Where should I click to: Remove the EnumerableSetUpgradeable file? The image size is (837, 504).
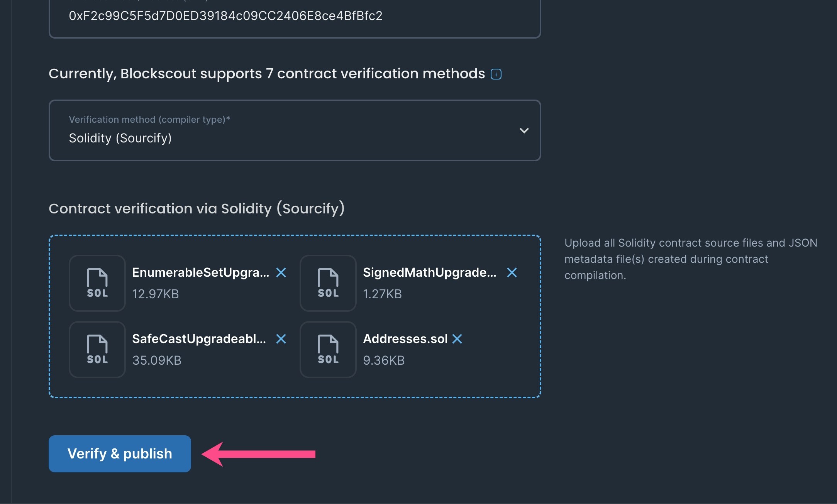[281, 272]
